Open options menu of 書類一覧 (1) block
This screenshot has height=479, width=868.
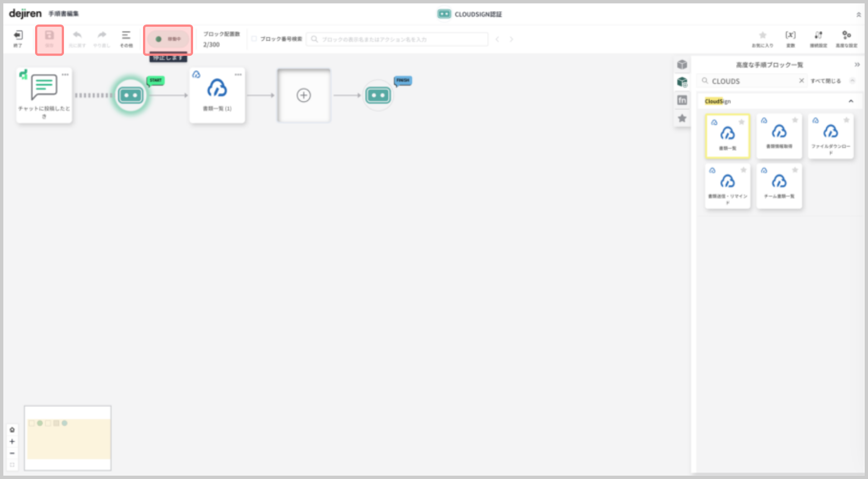(238, 74)
